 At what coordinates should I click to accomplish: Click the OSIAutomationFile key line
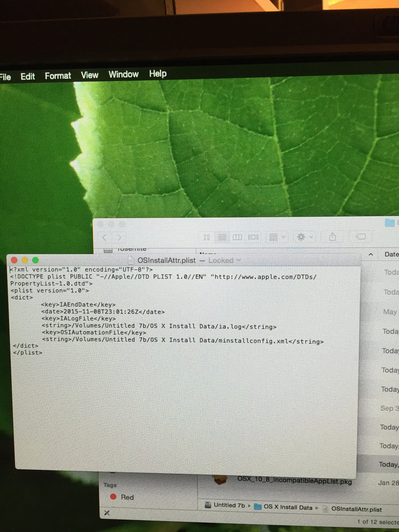(x=94, y=333)
